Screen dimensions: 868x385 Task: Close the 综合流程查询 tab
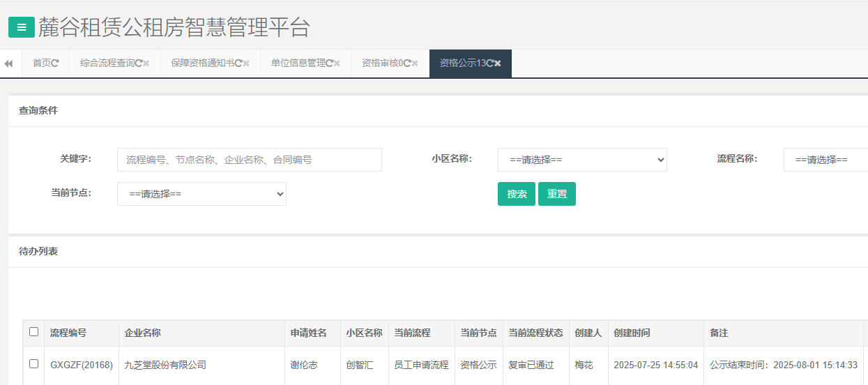(146, 63)
